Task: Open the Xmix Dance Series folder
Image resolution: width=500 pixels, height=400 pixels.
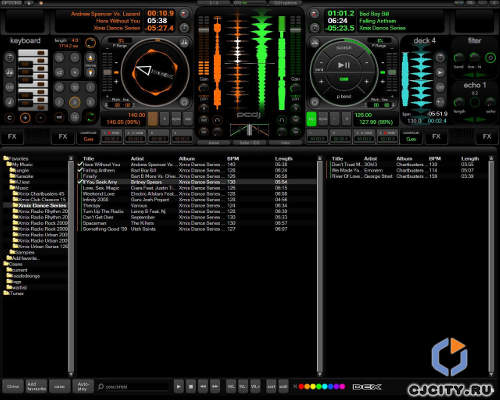Action: tap(40, 206)
